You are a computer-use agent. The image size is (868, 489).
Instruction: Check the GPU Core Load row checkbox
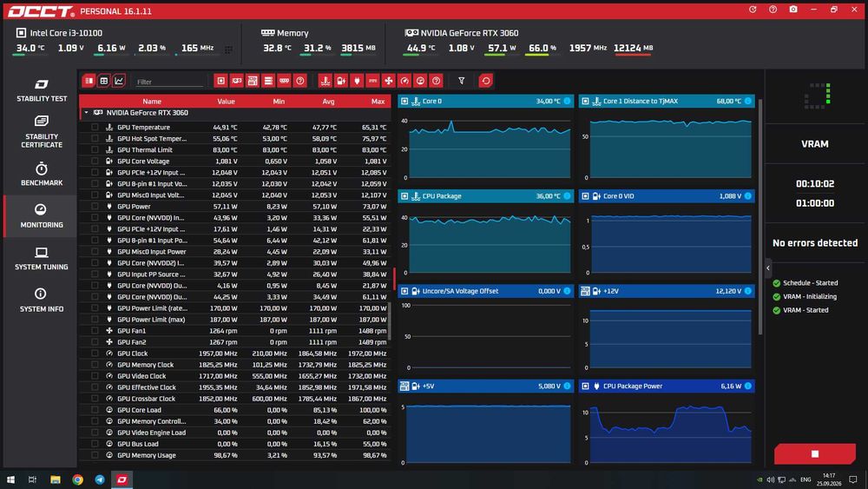click(95, 410)
